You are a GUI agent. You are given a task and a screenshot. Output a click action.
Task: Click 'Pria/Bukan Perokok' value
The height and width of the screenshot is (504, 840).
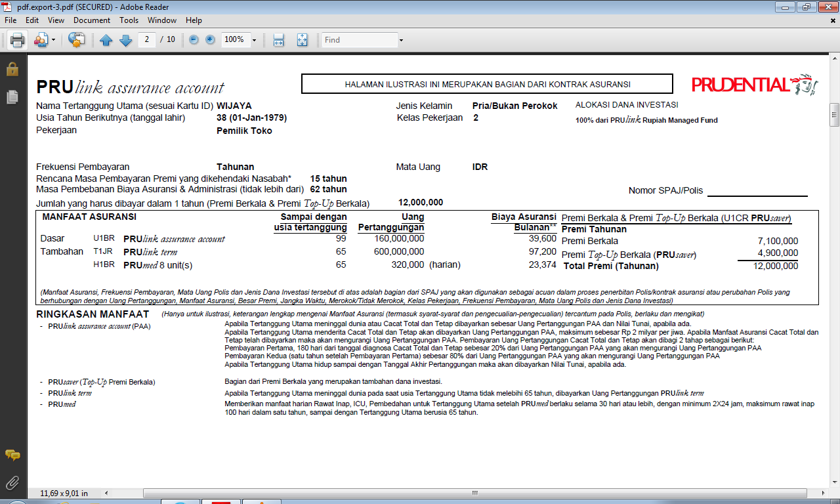pos(514,106)
